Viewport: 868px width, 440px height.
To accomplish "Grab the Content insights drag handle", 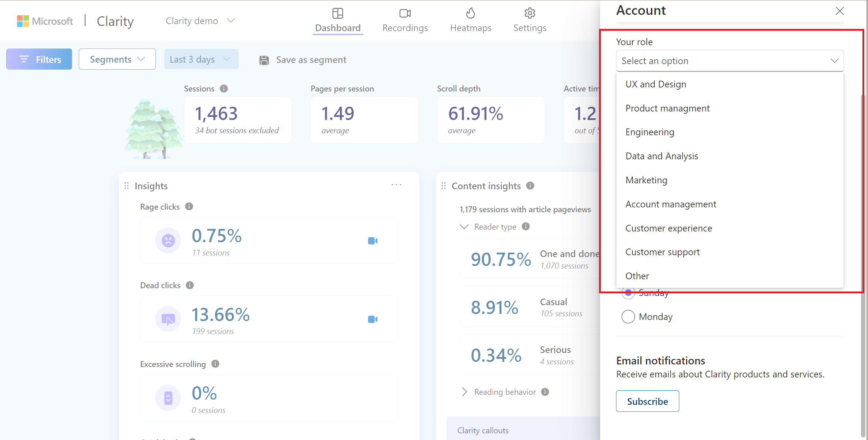I will [444, 186].
